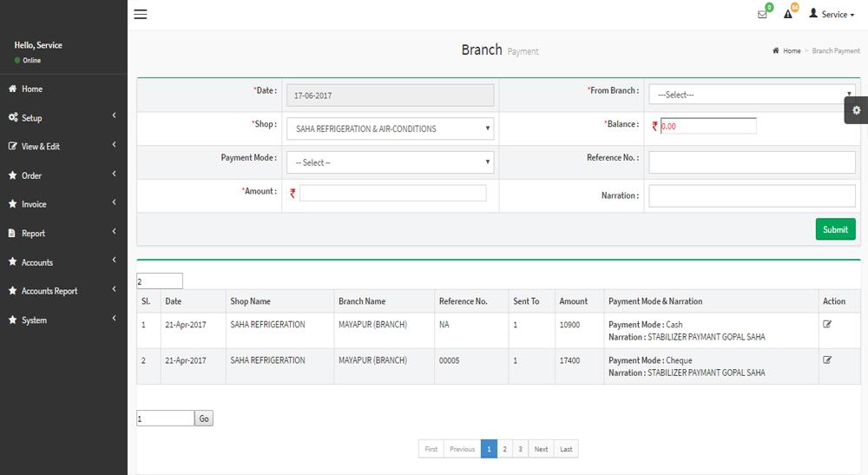Click the Previous page button

point(463,449)
